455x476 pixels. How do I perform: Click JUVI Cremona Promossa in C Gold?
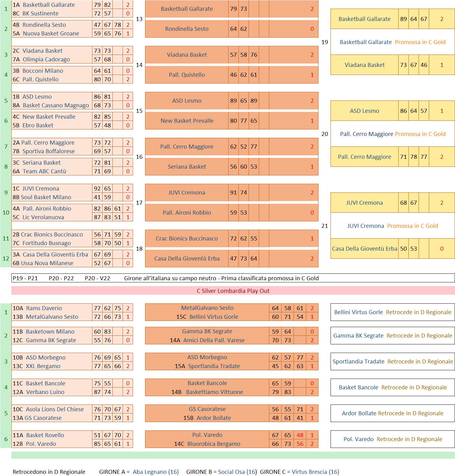pyautogui.click(x=392, y=226)
